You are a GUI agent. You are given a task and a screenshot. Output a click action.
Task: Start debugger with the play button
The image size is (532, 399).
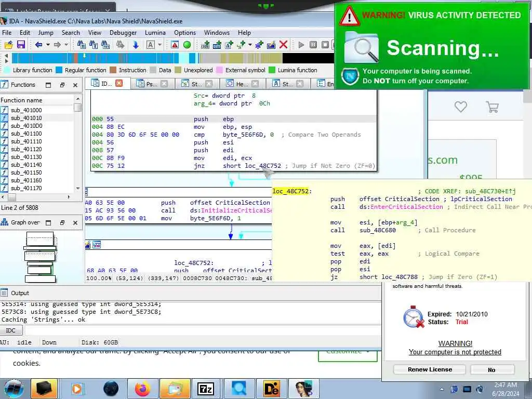tap(301, 45)
